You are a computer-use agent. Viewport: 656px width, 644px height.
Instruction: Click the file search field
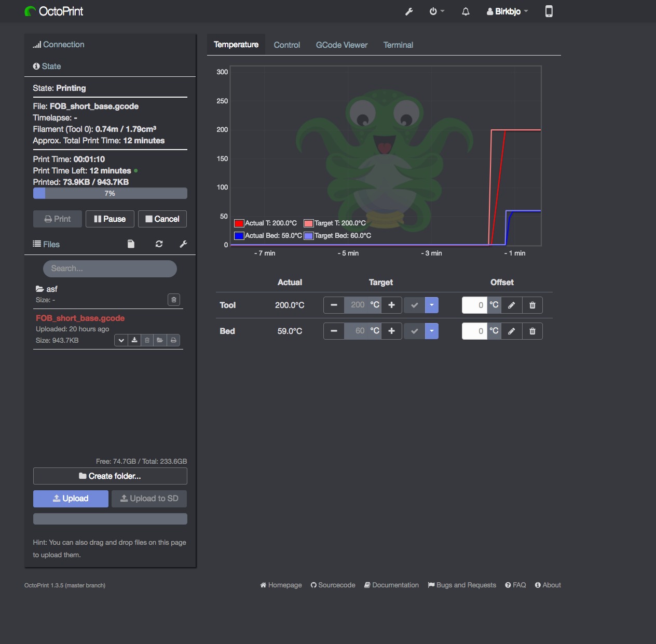[110, 269]
